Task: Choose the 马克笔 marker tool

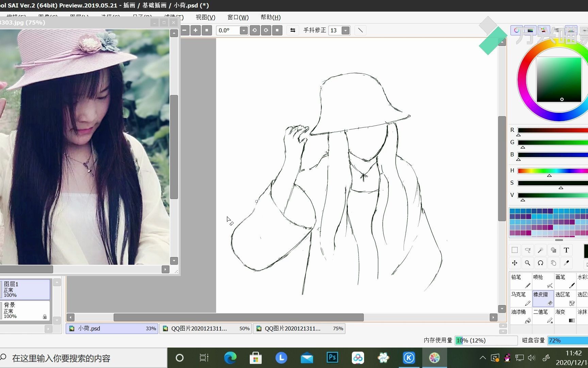Action: (x=521, y=298)
